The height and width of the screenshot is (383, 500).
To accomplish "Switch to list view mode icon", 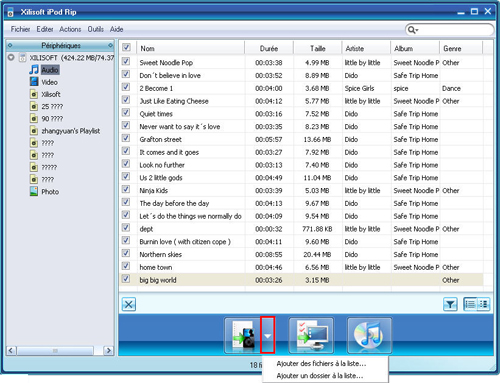I will tap(470, 304).
